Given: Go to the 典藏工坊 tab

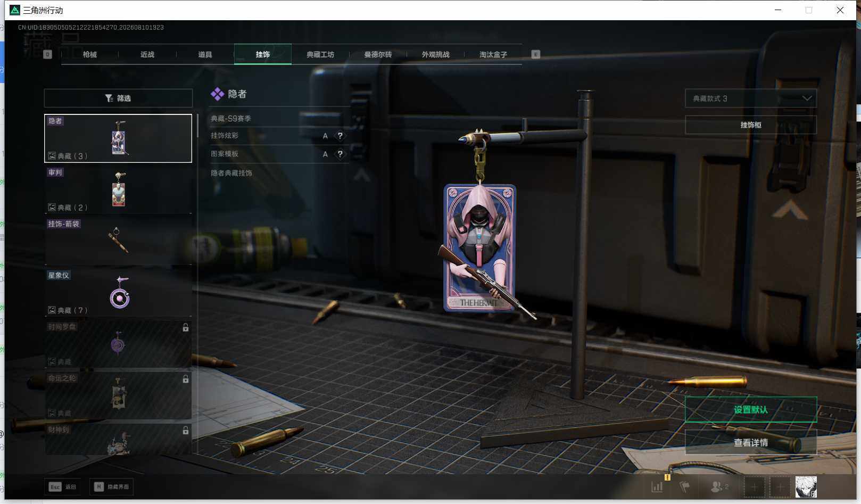Looking at the screenshot, I should coord(320,54).
